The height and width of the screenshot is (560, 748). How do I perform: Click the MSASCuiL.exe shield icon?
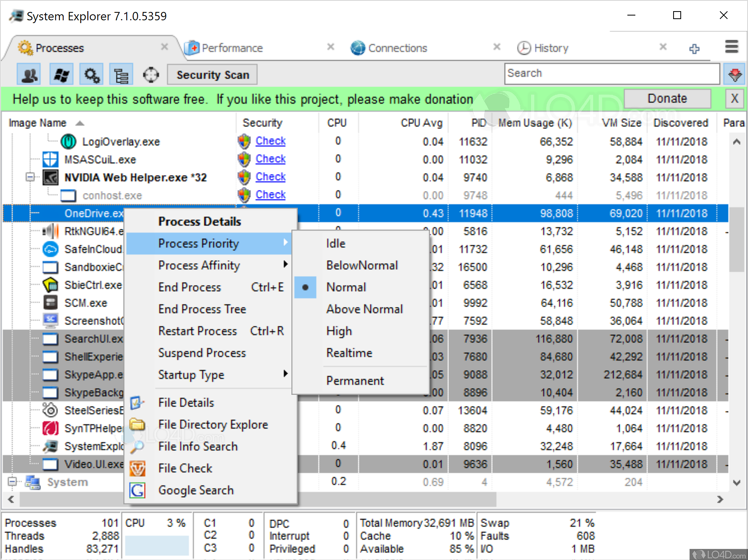click(x=50, y=159)
